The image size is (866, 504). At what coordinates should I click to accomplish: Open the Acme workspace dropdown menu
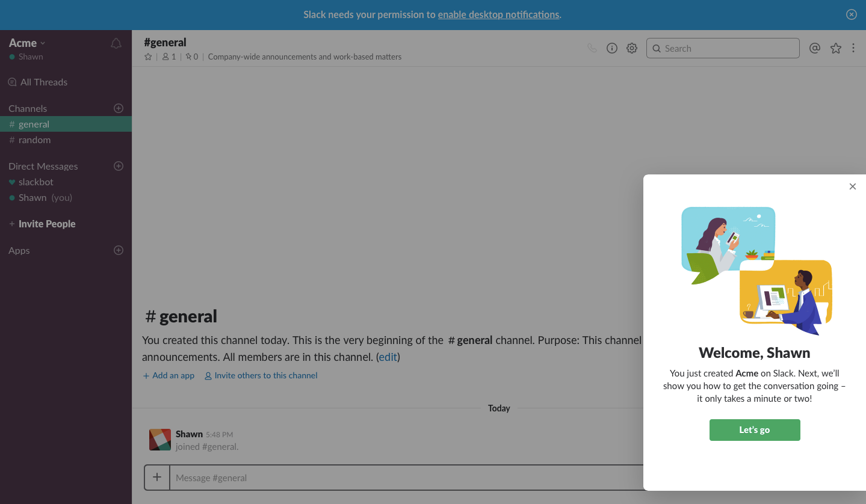point(27,43)
